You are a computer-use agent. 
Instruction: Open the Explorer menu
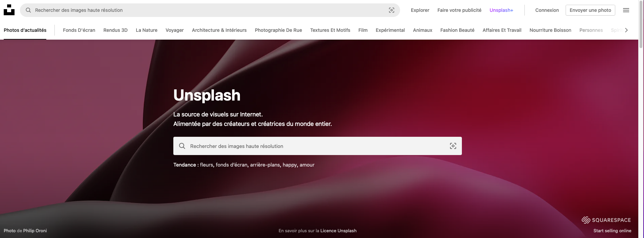(420, 10)
